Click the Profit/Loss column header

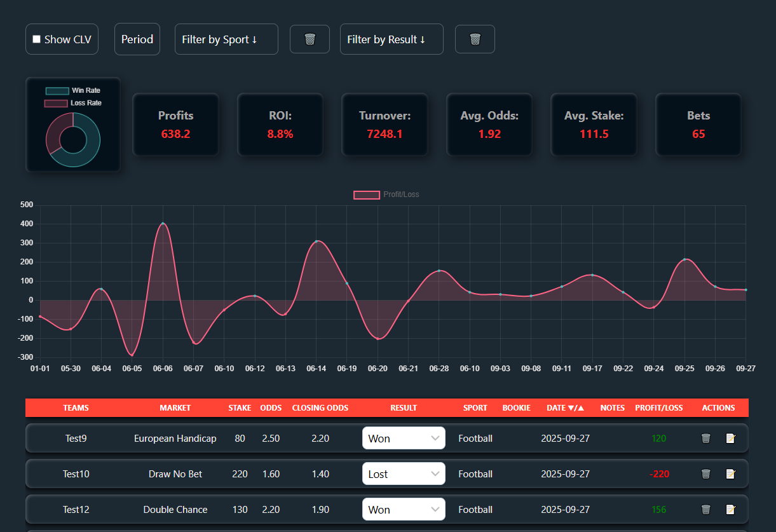click(658, 408)
